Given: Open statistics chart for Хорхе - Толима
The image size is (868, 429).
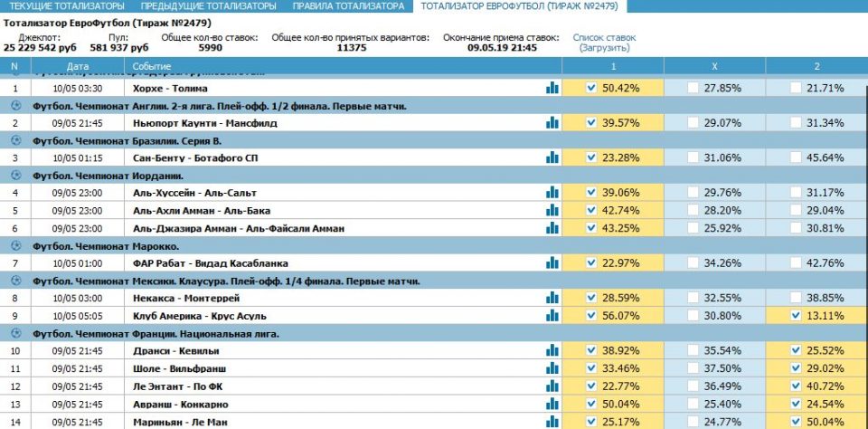Looking at the screenshot, I should (x=552, y=88).
